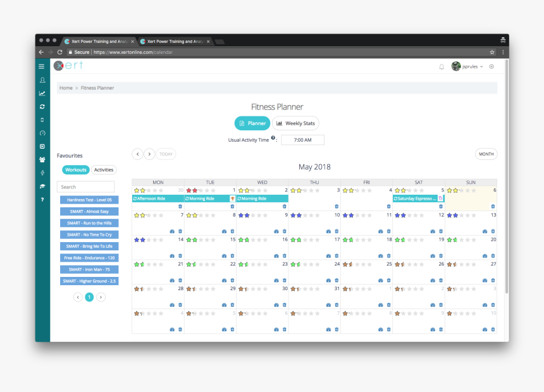Open the hamburger menu in sidebar
The image size is (544, 392).
pyautogui.click(x=42, y=66)
